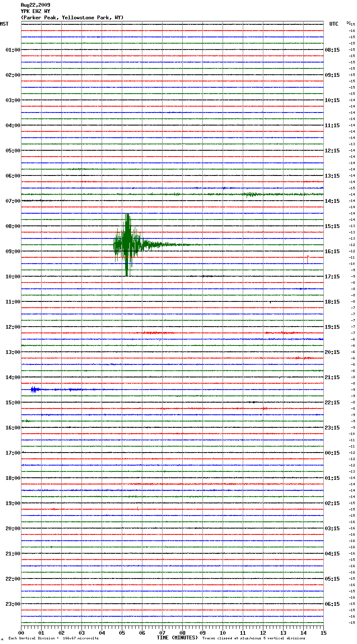Select the 20:00 MST row label
The height and width of the screenshot is (644, 357).
(x=13, y=529)
